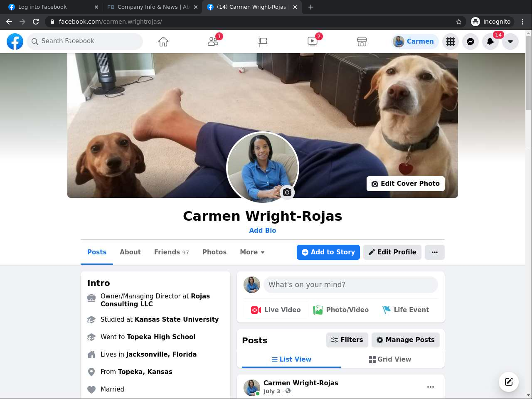
Task: Open the About tab
Action: [x=130, y=252]
